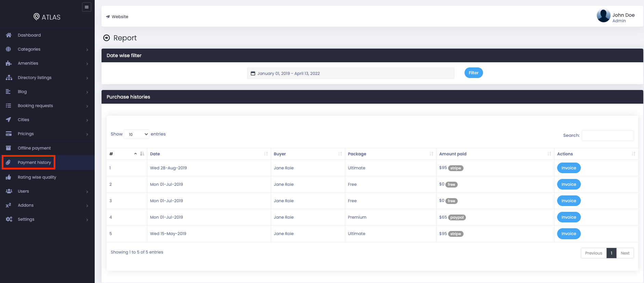Click the Website paper plane icon
The image size is (644, 283).
pos(108,16)
